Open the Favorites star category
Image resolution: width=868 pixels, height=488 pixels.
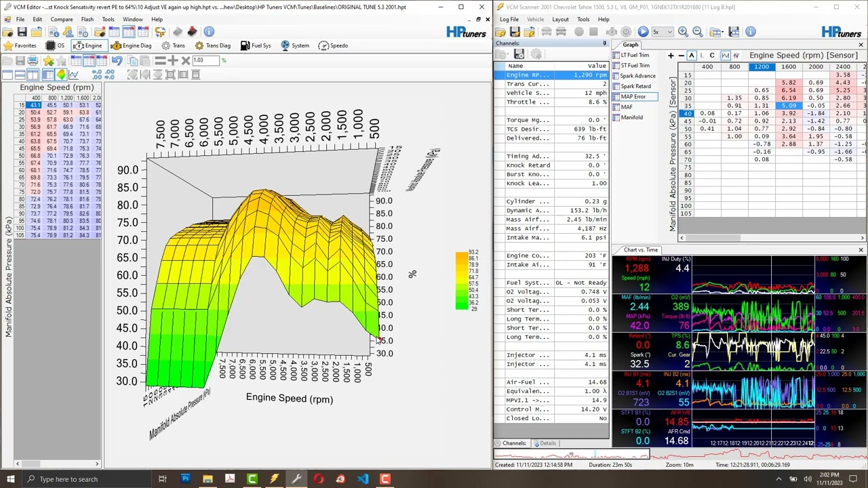[20, 45]
